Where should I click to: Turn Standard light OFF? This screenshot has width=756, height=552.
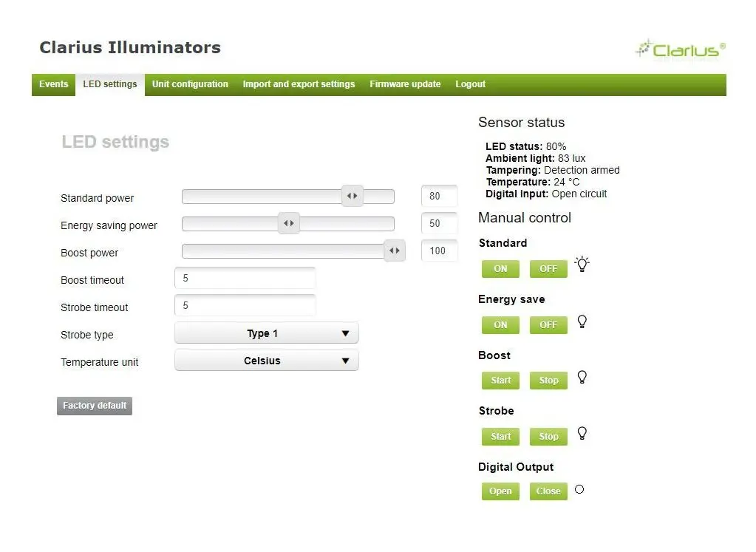pos(548,268)
